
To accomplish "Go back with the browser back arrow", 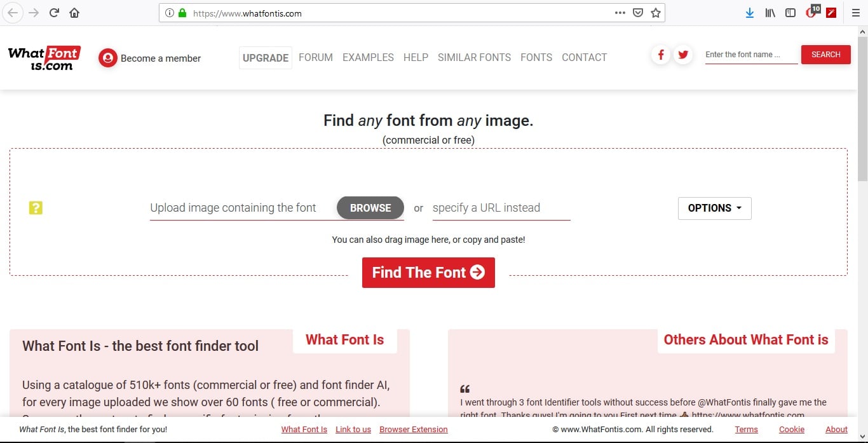I will pos(13,13).
